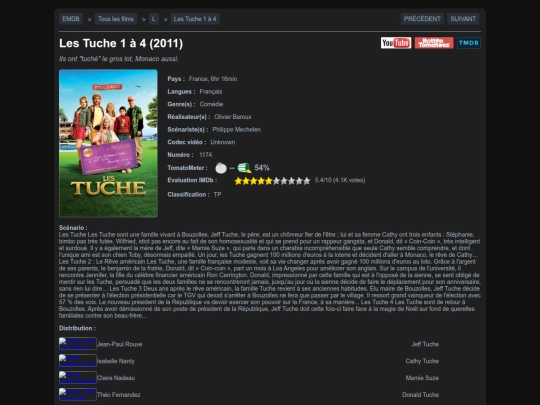Open the Rotten Tomatoes page icon

click(434, 43)
